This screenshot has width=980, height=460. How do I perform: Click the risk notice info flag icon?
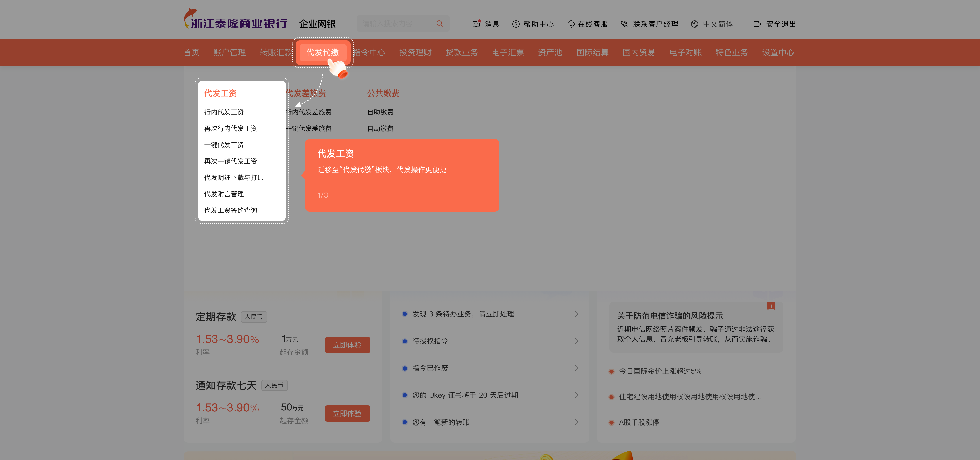pyautogui.click(x=771, y=305)
